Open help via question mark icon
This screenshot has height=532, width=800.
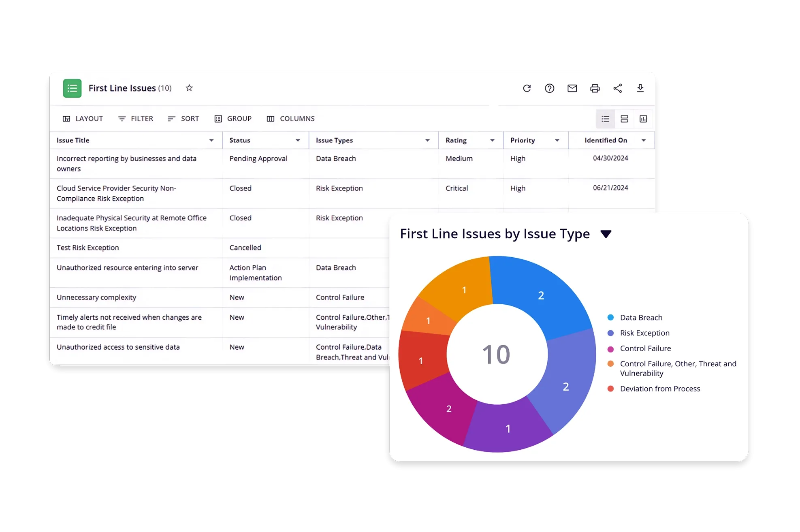tap(549, 88)
